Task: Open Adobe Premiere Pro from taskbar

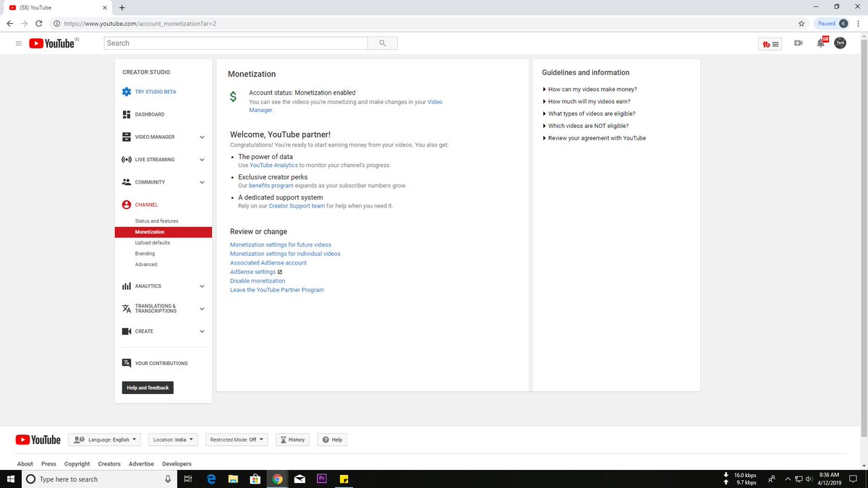Action: tap(322, 479)
